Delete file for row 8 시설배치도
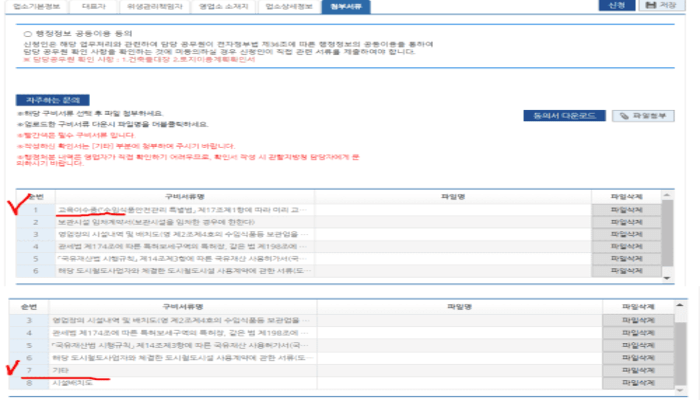This screenshot has width=700, height=400. pyautogui.click(x=638, y=383)
